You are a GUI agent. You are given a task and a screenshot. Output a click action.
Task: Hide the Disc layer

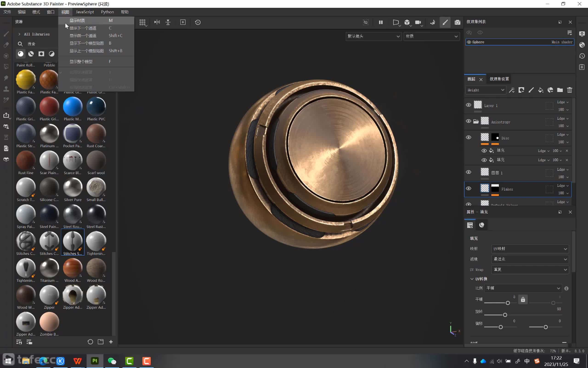(x=469, y=138)
